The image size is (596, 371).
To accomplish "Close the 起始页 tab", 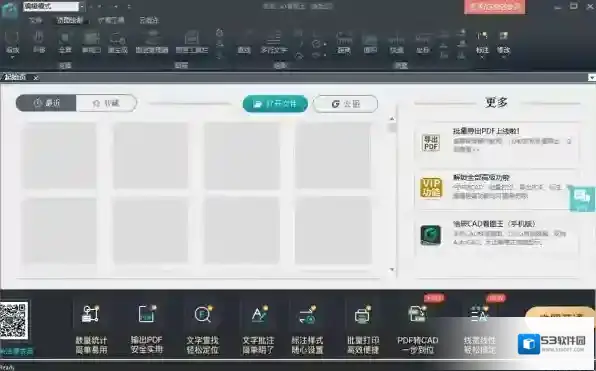I will (36, 78).
